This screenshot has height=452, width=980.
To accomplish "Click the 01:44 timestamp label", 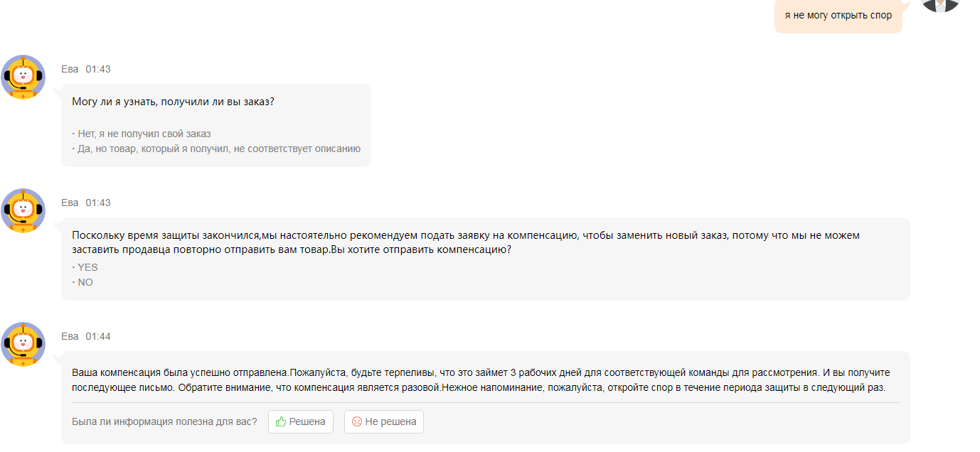I will point(98,336).
